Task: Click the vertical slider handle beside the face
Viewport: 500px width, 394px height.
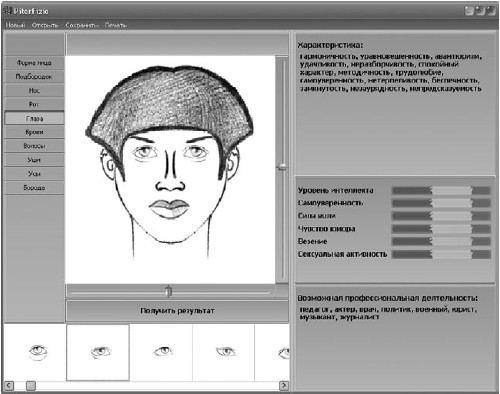Action: tap(282, 167)
